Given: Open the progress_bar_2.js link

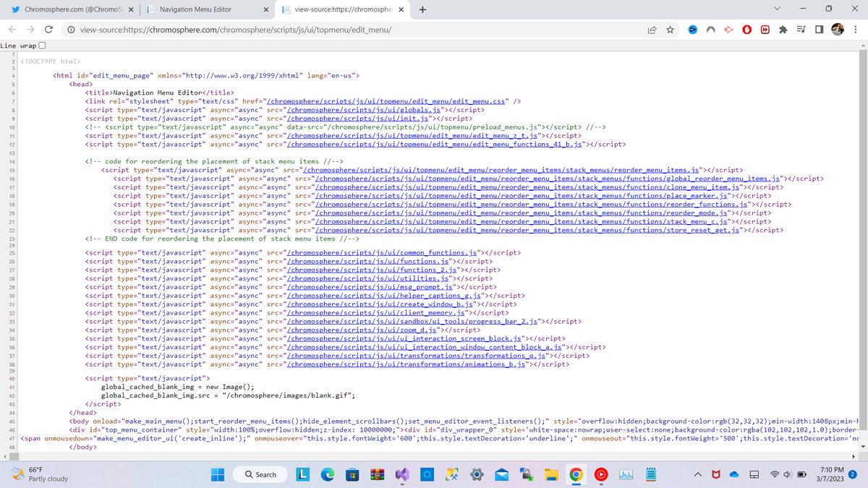Looking at the screenshot, I should pyautogui.click(x=411, y=322).
